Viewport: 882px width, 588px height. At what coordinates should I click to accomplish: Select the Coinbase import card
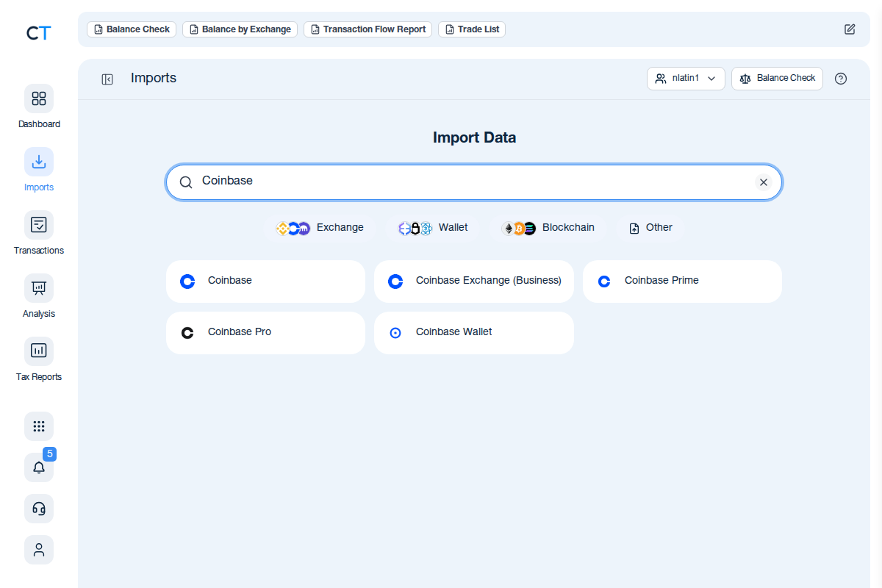265,282
